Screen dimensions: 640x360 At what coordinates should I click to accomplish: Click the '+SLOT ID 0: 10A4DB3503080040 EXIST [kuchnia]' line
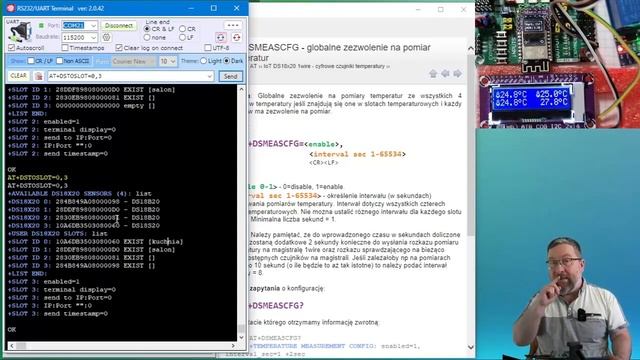pyautogui.click(x=95, y=242)
